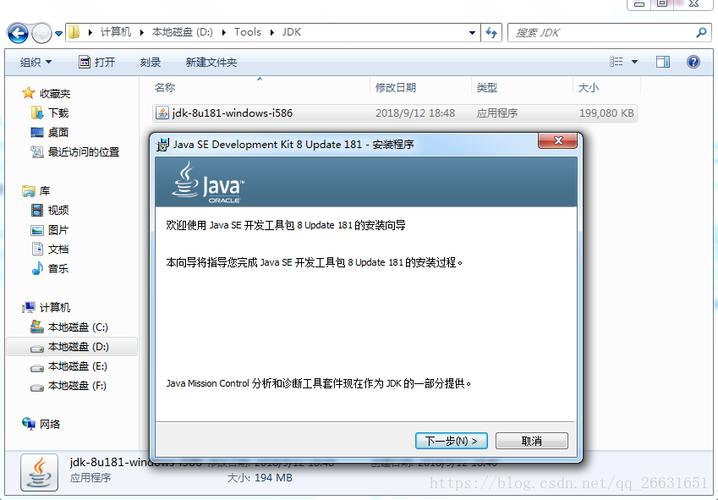
Task: Click the installer title bar Java icon
Action: pos(163,145)
